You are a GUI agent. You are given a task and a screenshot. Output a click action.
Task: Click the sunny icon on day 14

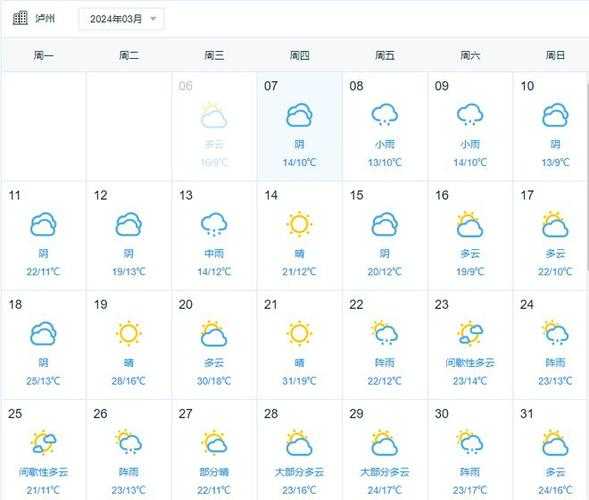point(299,224)
